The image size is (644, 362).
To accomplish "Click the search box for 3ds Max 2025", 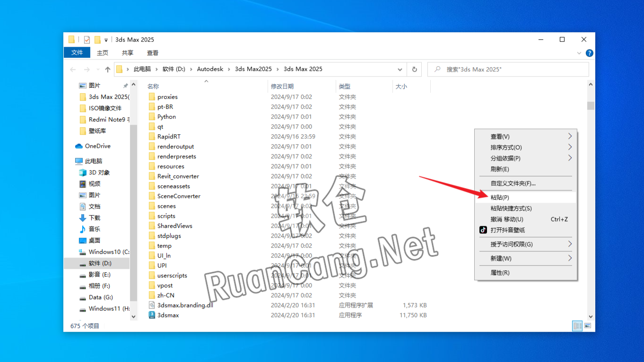I will 509,69.
